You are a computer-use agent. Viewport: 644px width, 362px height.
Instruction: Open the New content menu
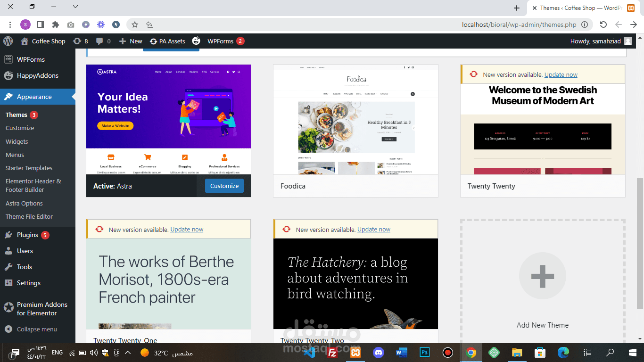tap(131, 41)
